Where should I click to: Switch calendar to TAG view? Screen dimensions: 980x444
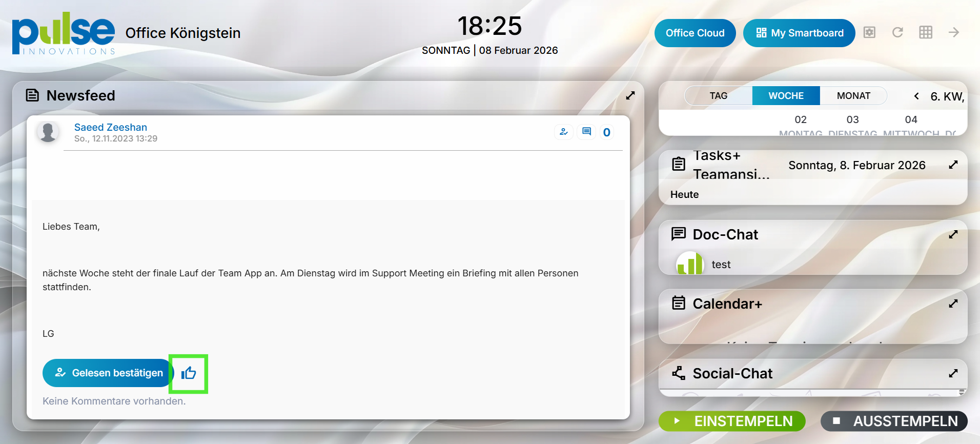point(719,96)
